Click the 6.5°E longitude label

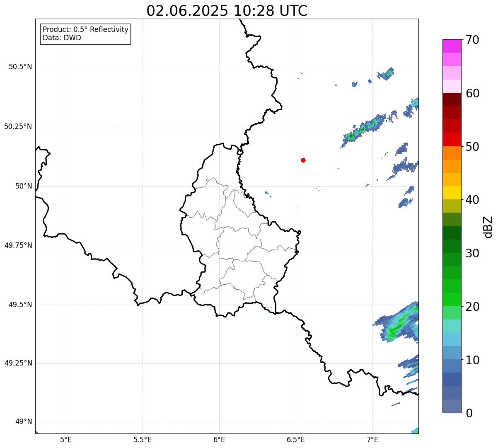pyautogui.click(x=296, y=439)
